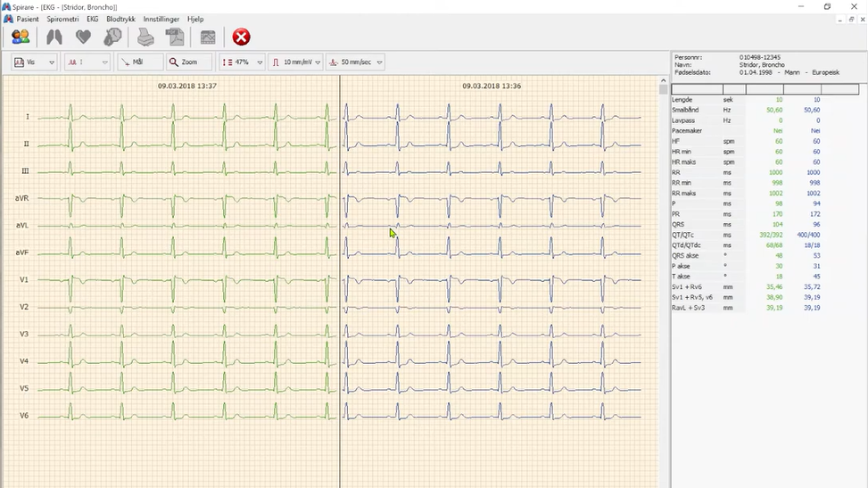Click the QTd/QTdc row label

coord(686,245)
